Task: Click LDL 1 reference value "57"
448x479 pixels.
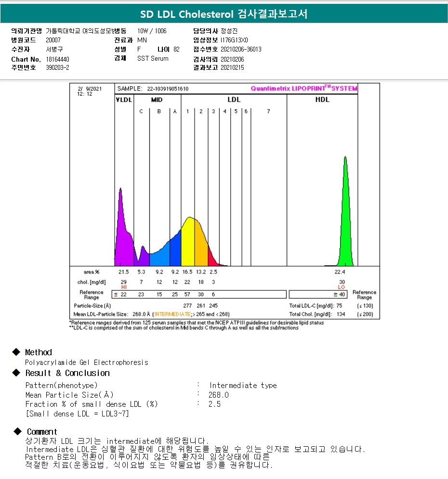Action: [x=187, y=295]
